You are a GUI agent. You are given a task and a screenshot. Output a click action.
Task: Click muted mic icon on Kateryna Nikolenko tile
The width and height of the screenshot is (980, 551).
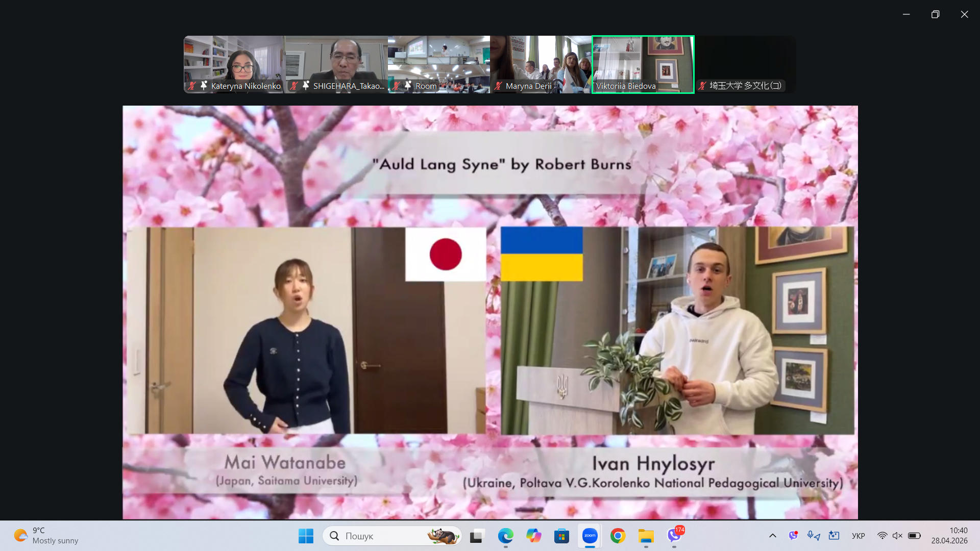point(192,86)
